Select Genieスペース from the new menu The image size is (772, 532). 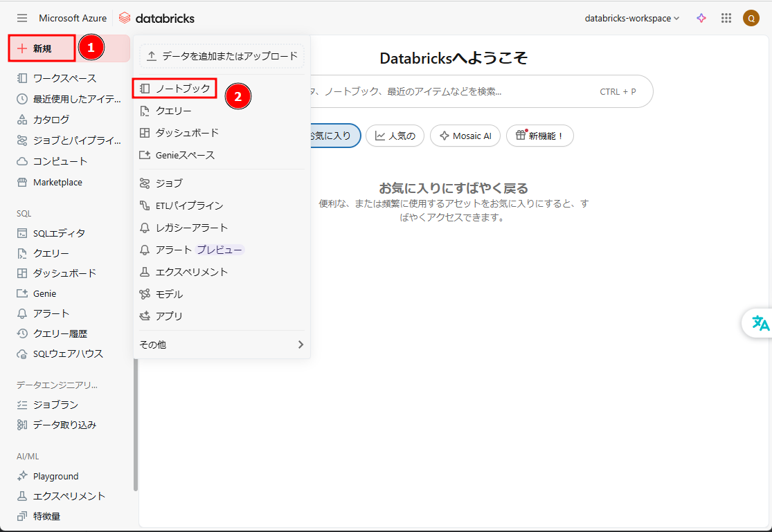185,155
